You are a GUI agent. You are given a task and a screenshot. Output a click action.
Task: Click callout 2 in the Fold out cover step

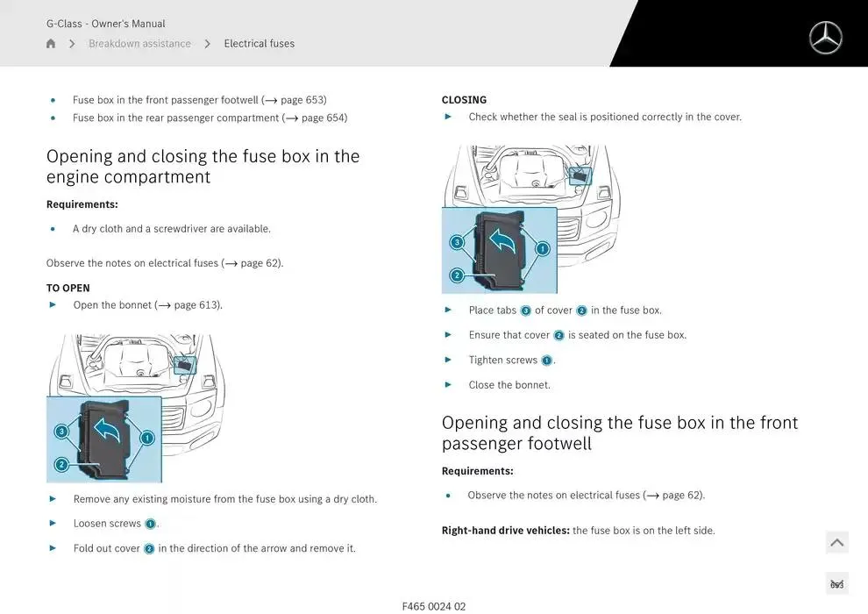pyautogui.click(x=149, y=549)
